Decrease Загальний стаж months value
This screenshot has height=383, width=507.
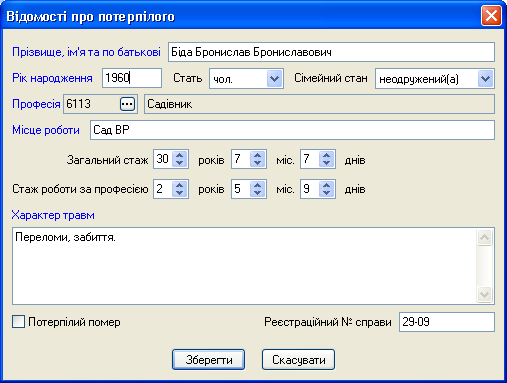tap(257, 163)
